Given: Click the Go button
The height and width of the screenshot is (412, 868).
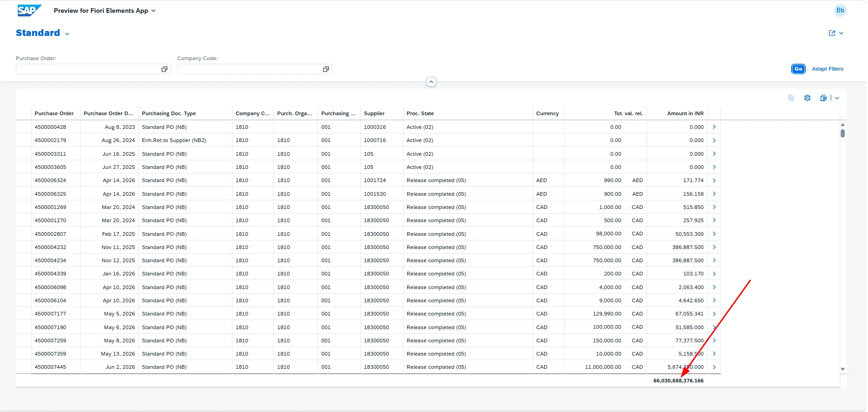Looking at the screenshot, I should 798,69.
